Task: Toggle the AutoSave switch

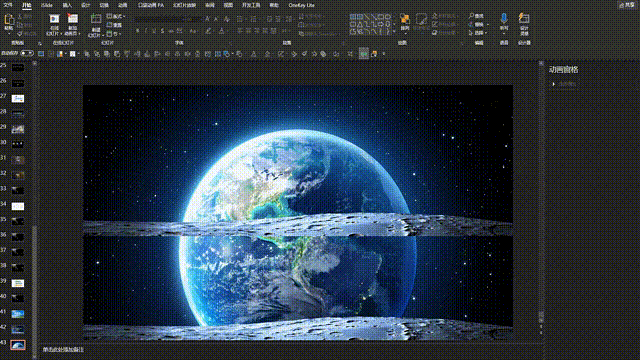Action: point(27,53)
